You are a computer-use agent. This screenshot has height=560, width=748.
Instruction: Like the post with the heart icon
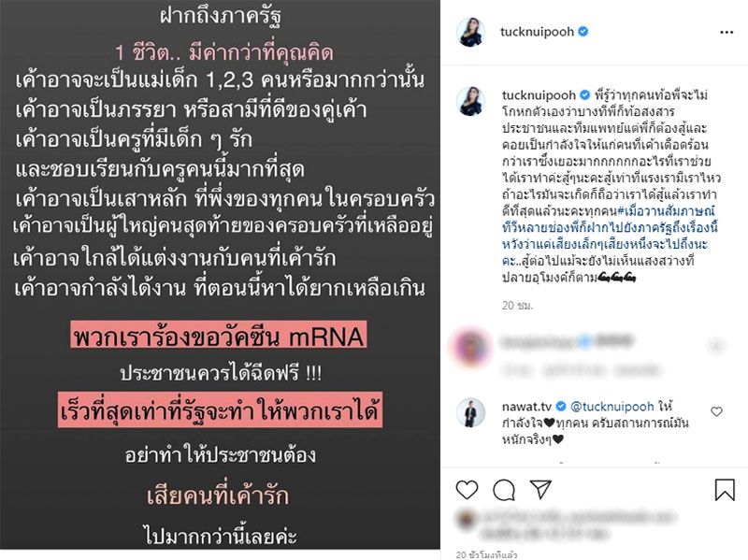pyautogui.click(x=467, y=490)
